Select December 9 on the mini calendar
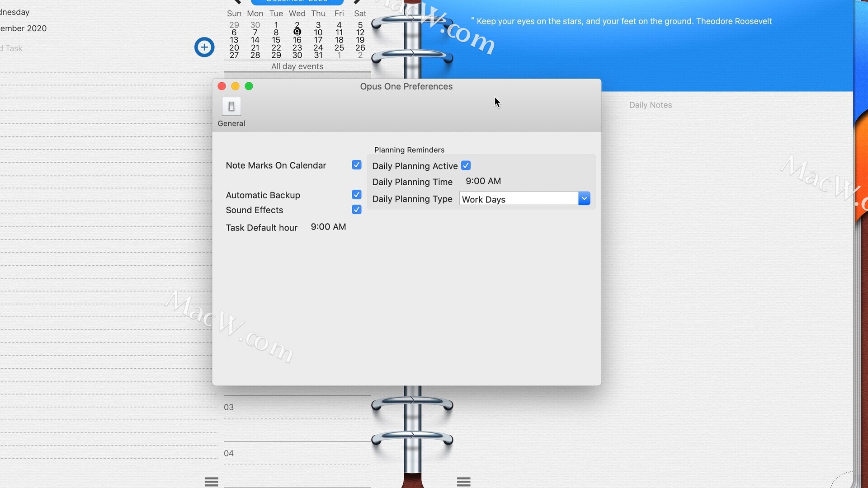 coord(297,32)
